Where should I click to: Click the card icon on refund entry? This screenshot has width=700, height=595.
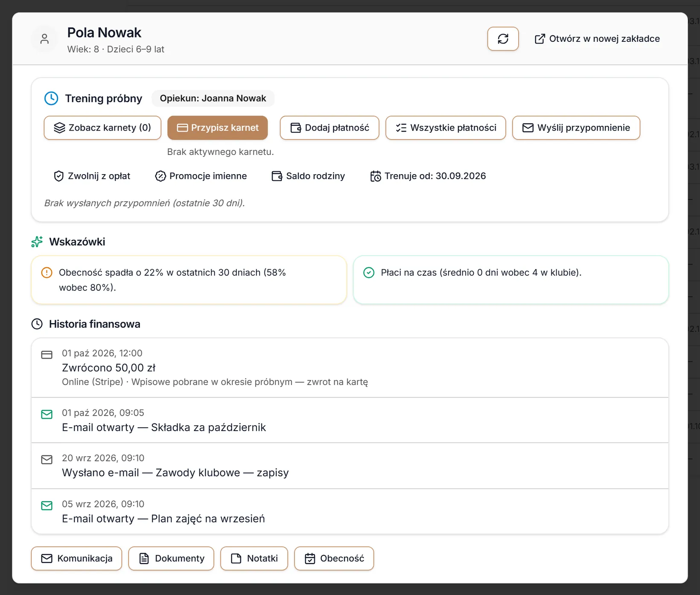click(x=47, y=355)
